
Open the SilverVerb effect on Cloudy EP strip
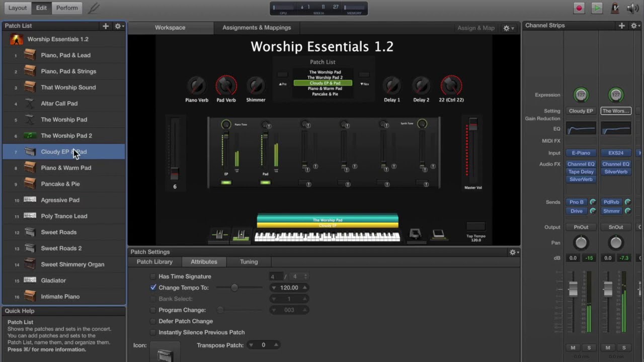581,179
